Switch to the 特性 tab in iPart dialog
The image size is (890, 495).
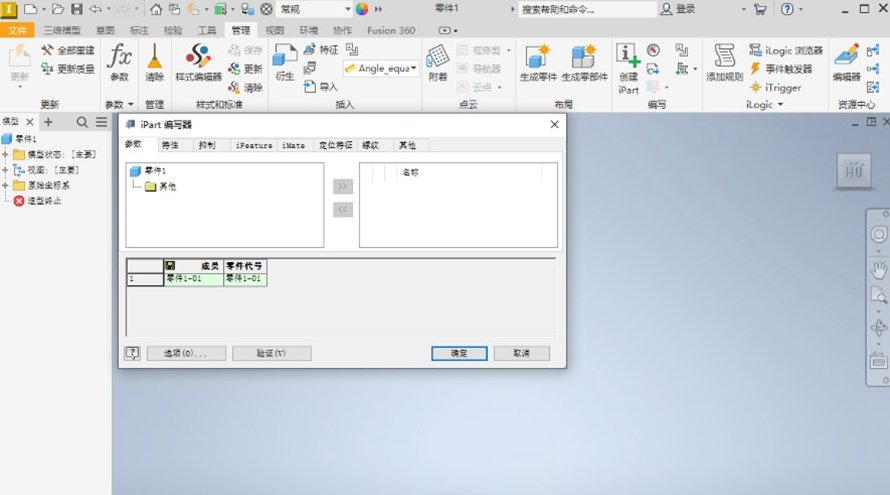tap(170, 145)
